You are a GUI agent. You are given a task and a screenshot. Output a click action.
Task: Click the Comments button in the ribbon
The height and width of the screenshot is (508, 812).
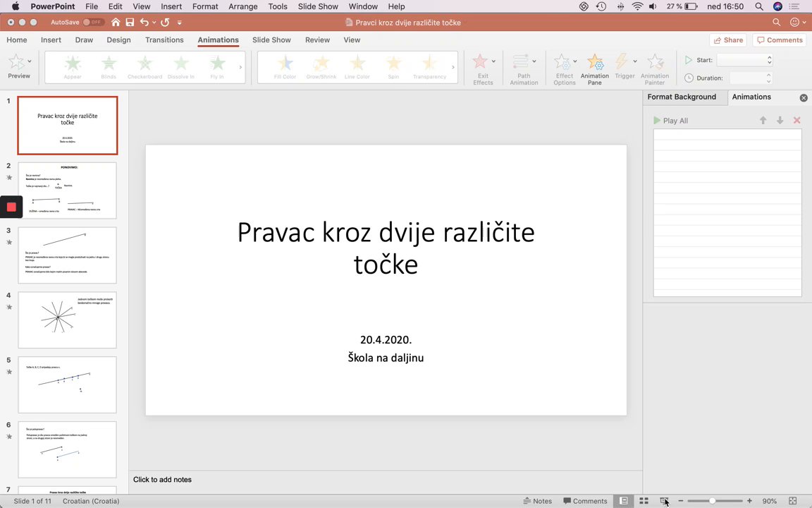[x=780, y=40]
